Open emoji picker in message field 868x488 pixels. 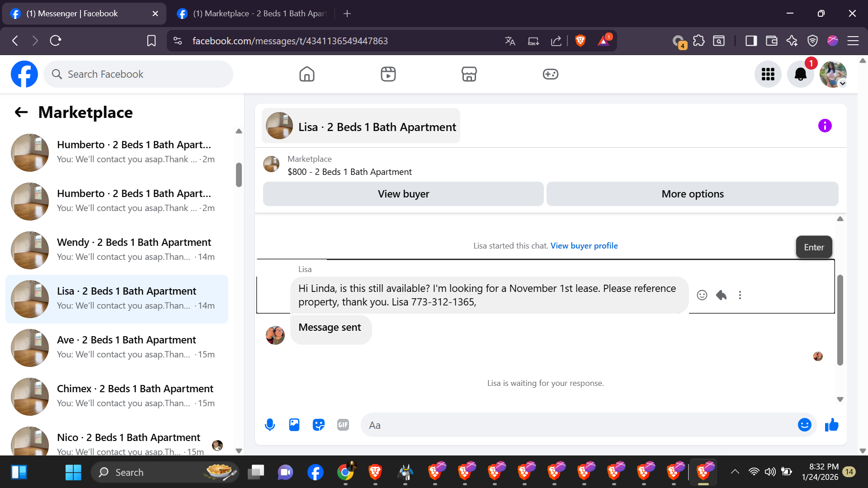[804, 425]
